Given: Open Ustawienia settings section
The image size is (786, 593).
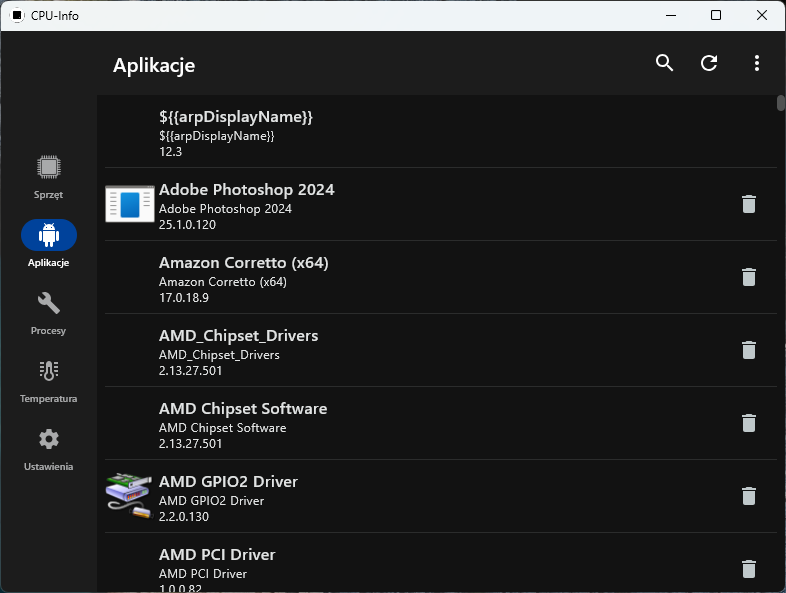Looking at the screenshot, I should (49, 449).
